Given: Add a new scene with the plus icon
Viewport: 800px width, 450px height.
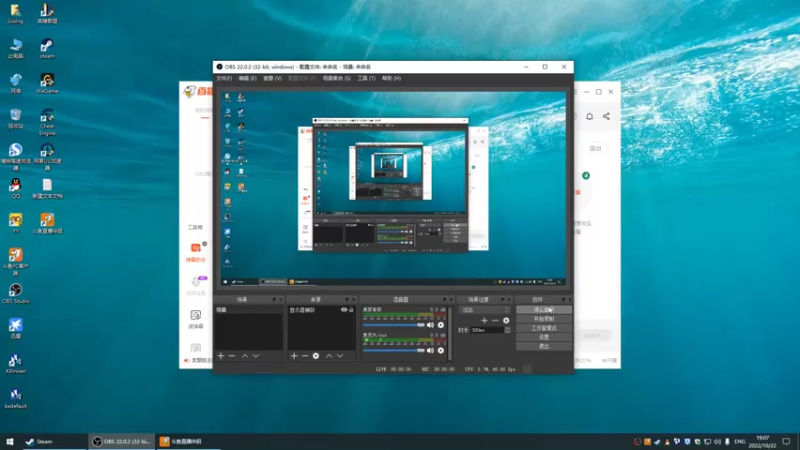Looking at the screenshot, I should pos(221,356).
